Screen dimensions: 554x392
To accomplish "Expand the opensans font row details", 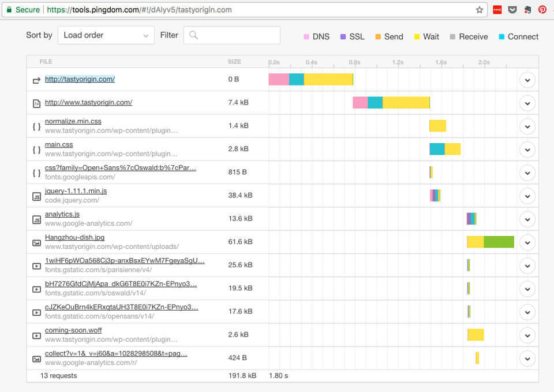I will pos(527,312).
